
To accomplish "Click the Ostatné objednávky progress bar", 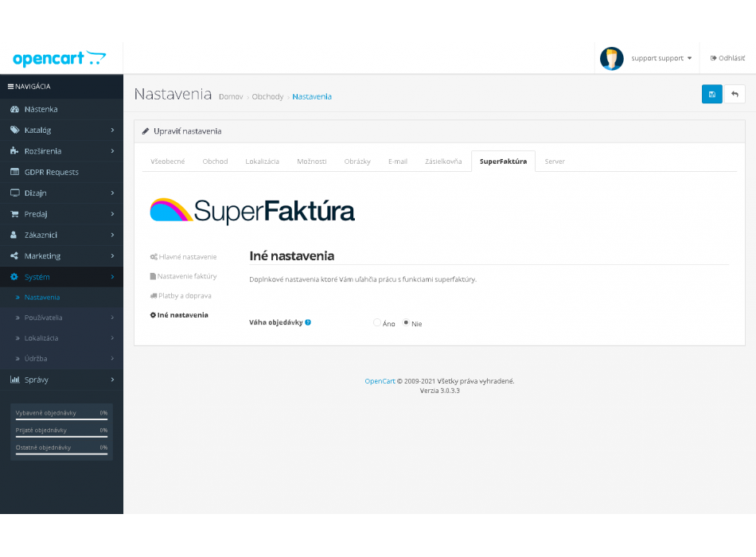I will 62,454.
